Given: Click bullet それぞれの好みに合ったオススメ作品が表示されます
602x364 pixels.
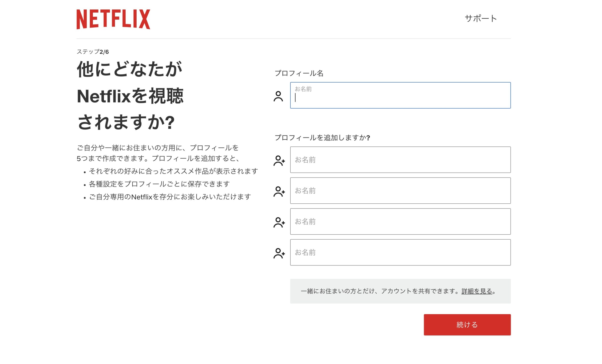Looking at the screenshot, I should pos(173,171).
